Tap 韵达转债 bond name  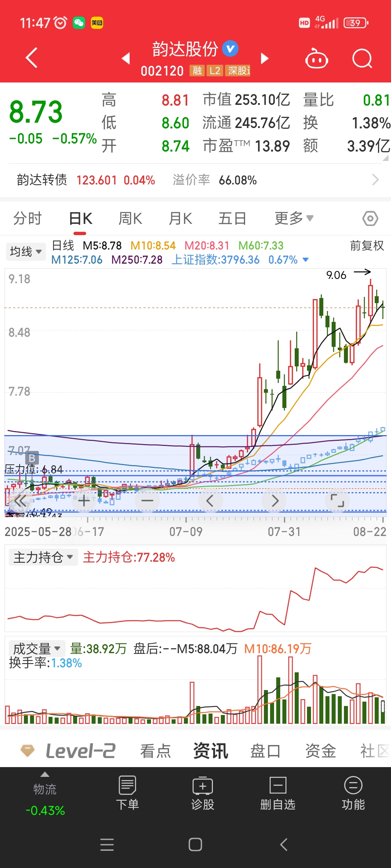click(42, 180)
